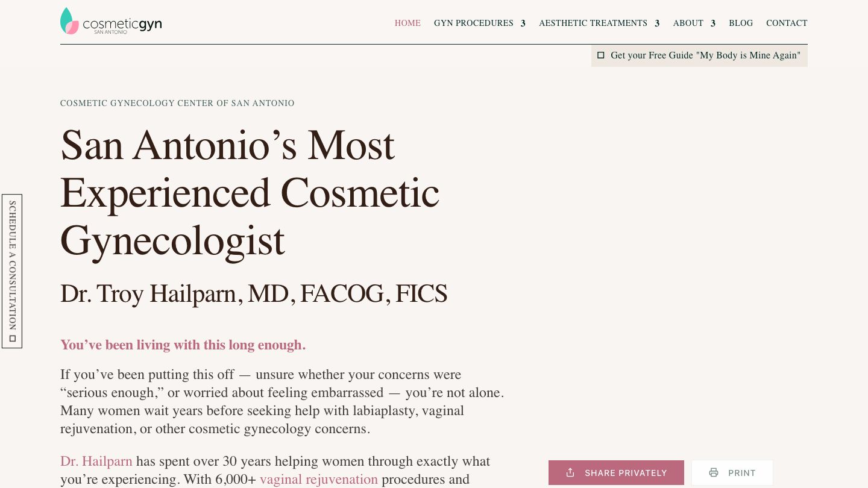Image resolution: width=868 pixels, height=488 pixels.
Task: Select the HOME navigation item
Action: (x=407, y=23)
